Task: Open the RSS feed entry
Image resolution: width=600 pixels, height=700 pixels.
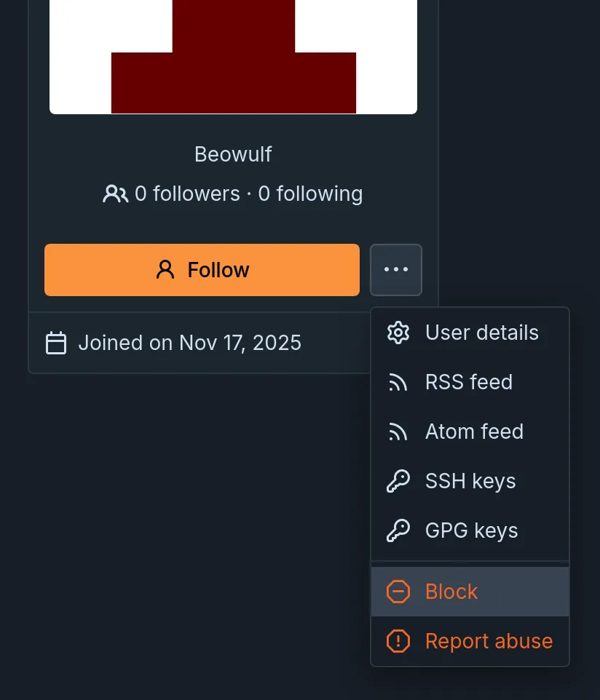Action: [469, 382]
